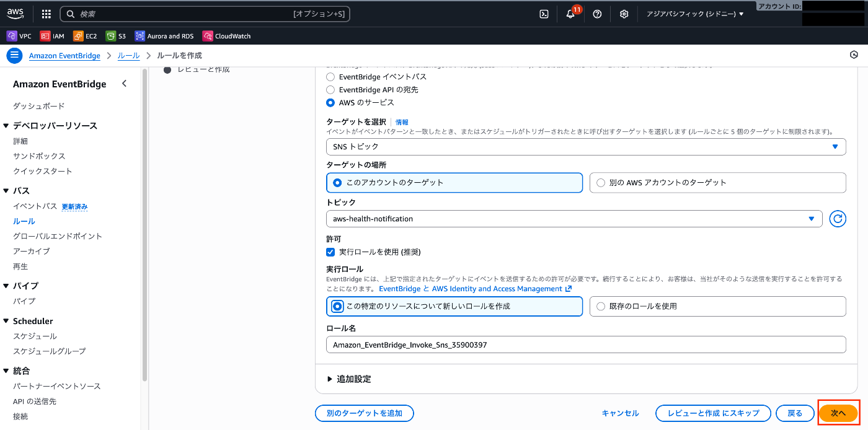Open EventBridge と AWS Identity and Access Management link

[x=475, y=289]
